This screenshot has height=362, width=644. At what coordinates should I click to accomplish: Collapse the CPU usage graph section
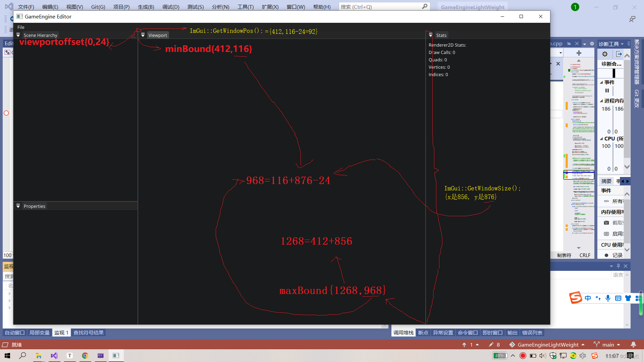[601, 139]
